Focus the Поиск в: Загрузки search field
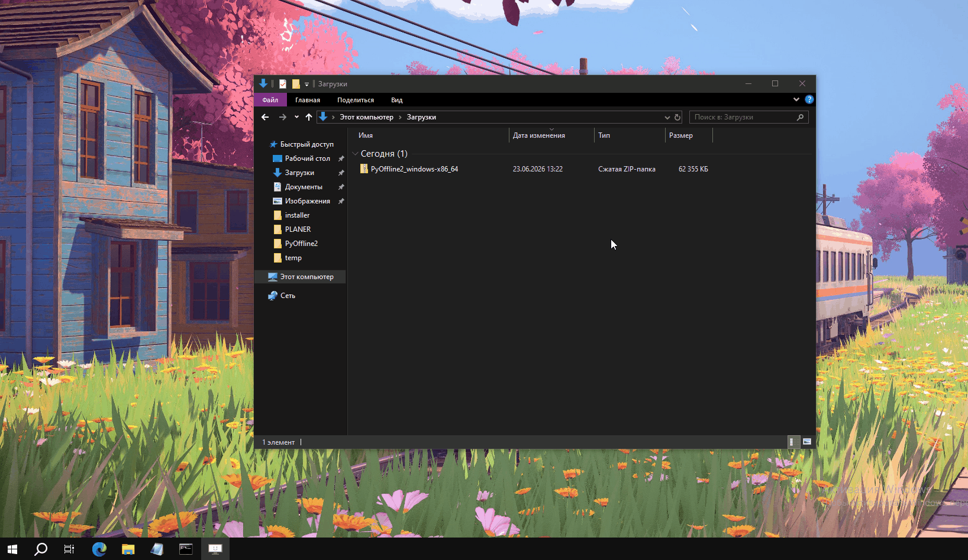968x560 pixels. pos(743,117)
